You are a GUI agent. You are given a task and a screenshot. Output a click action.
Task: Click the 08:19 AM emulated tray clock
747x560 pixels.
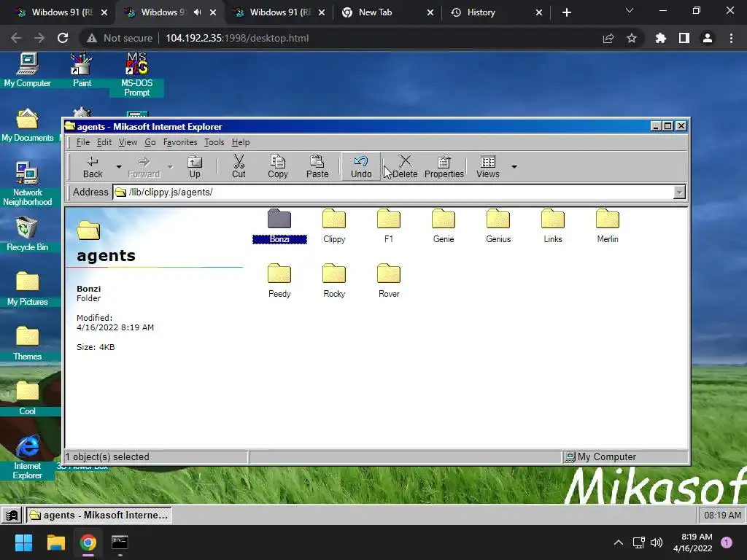click(722, 516)
